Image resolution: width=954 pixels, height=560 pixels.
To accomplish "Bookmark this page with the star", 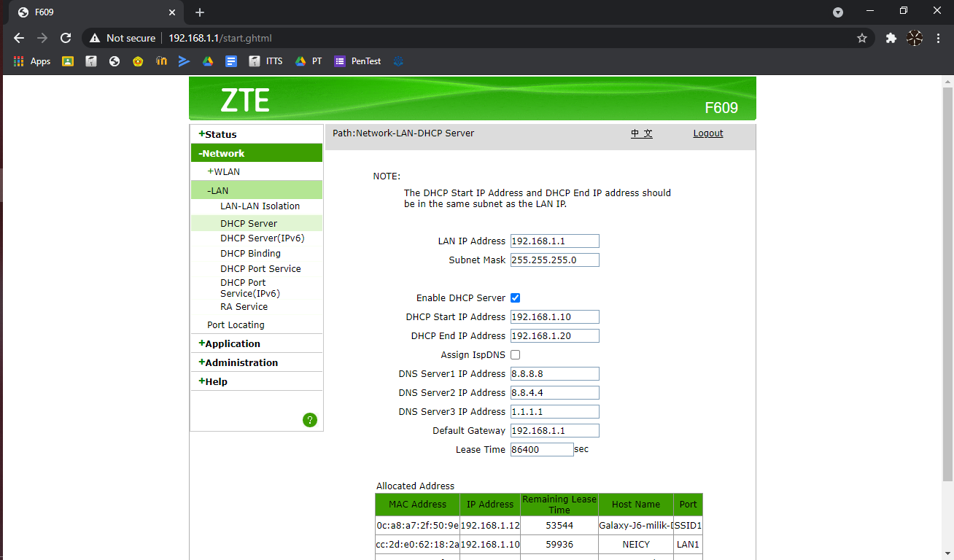I will pyautogui.click(x=862, y=38).
